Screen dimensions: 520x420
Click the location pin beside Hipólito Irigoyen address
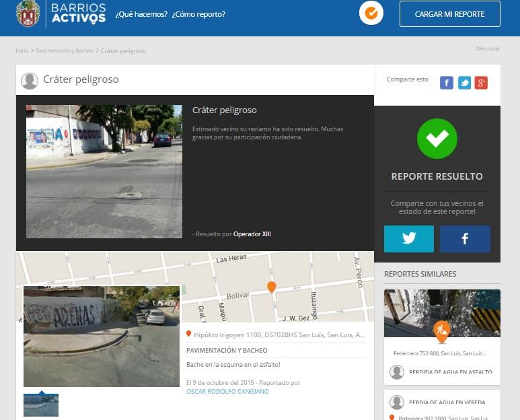point(189,334)
